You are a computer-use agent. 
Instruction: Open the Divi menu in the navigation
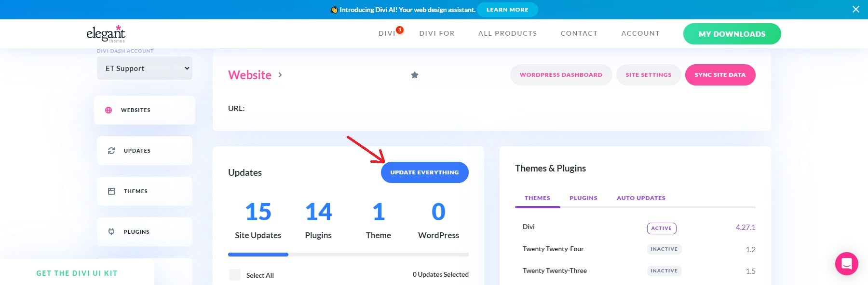(x=387, y=33)
